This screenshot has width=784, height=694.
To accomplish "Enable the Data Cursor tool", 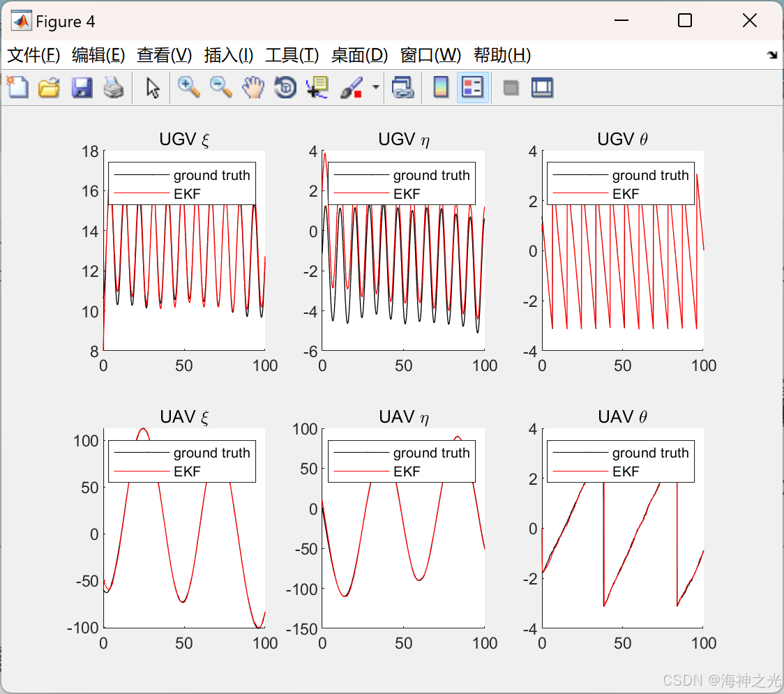I will tap(317, 87).
